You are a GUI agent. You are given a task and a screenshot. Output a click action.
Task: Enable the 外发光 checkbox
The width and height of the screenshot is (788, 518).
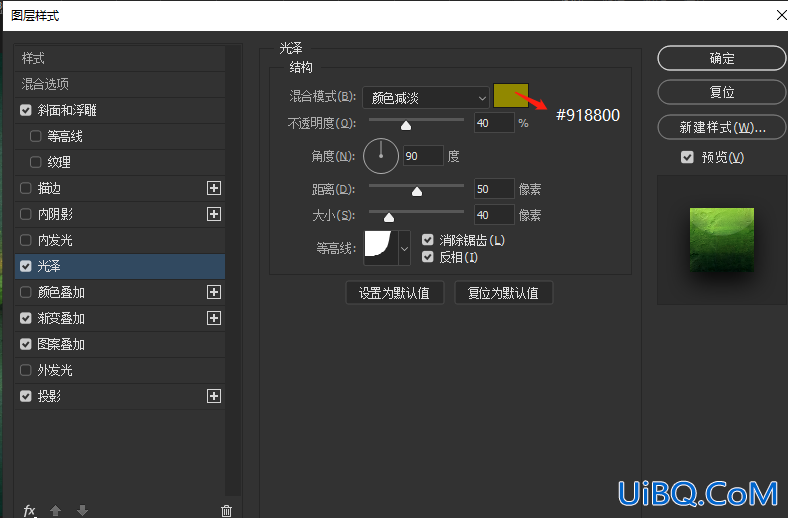(26, 370)
